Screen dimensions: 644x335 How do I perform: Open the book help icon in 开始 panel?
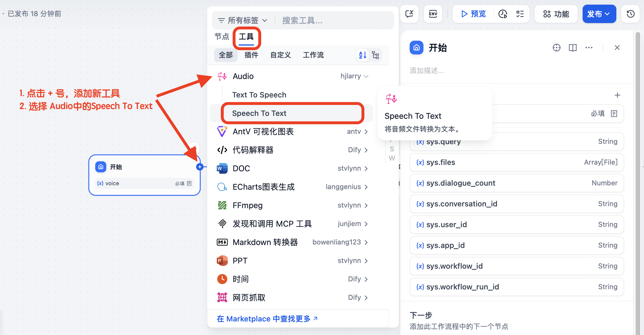573,48
